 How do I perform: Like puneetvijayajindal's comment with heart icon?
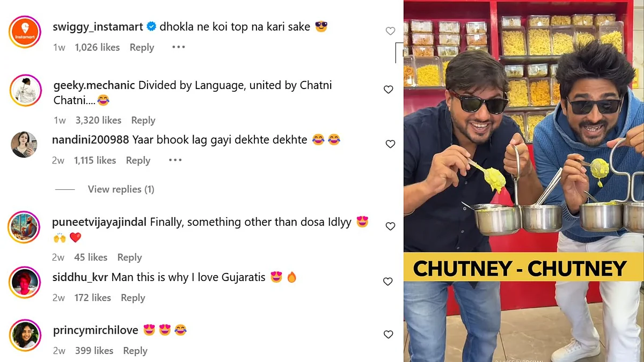[390, 226]
